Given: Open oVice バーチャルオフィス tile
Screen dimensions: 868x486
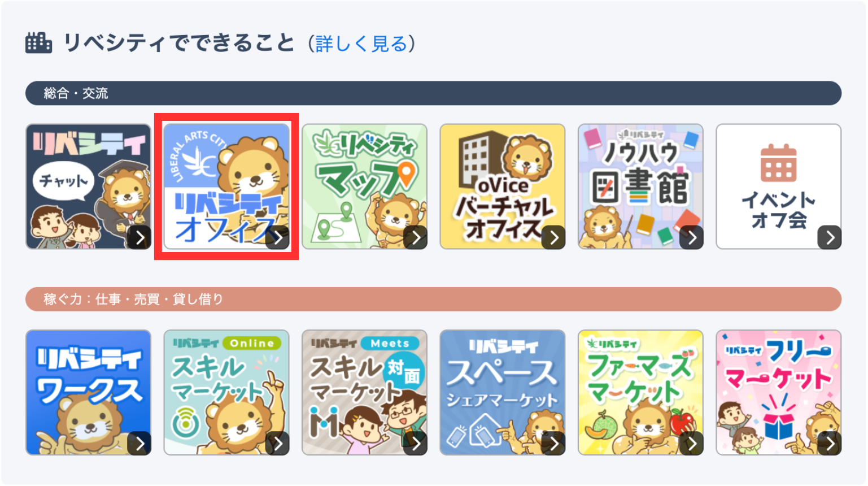Looking at the screenshot, I should (503, 186).
